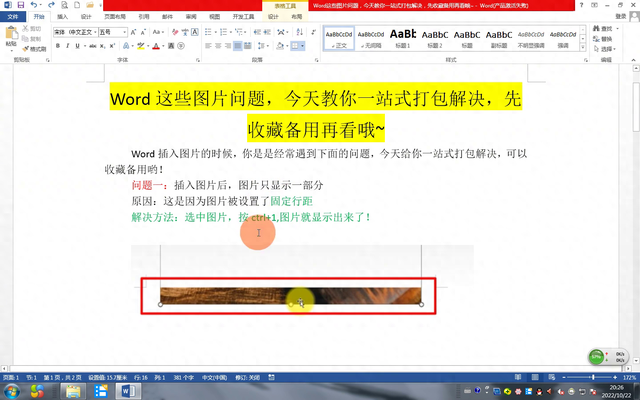The height and width of the screenshot is (400, 640).
Task: Apply the 标题 1 heading style
Action: [x=403, y=38]
